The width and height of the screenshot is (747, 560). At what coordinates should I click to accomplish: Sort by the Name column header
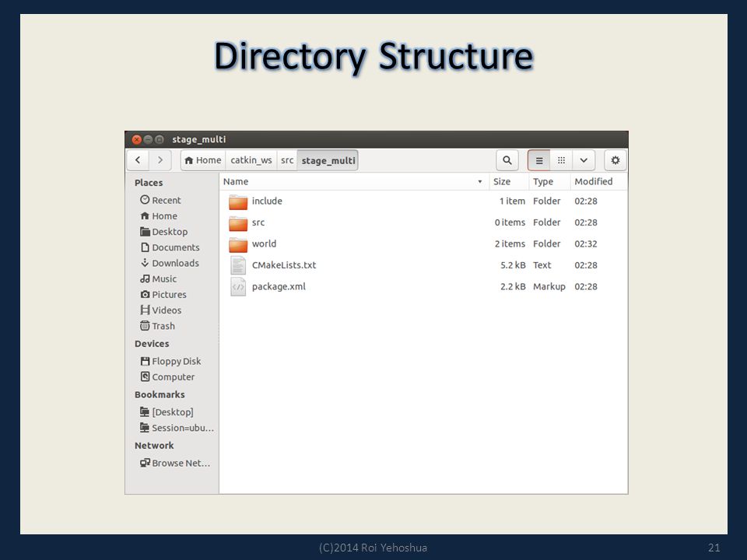353,181
